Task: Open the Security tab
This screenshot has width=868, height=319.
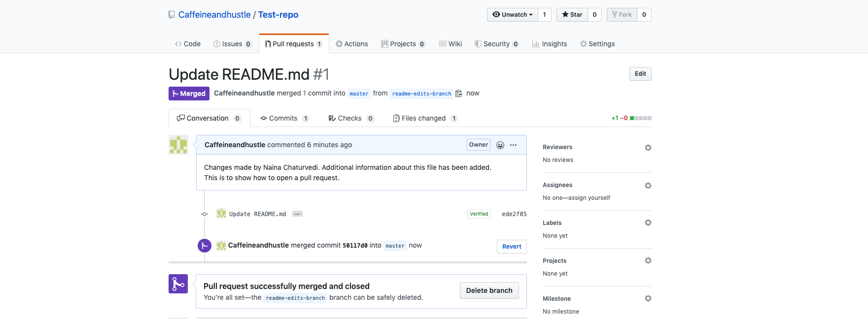Action: pyautogui.click(x=497, y=44)
